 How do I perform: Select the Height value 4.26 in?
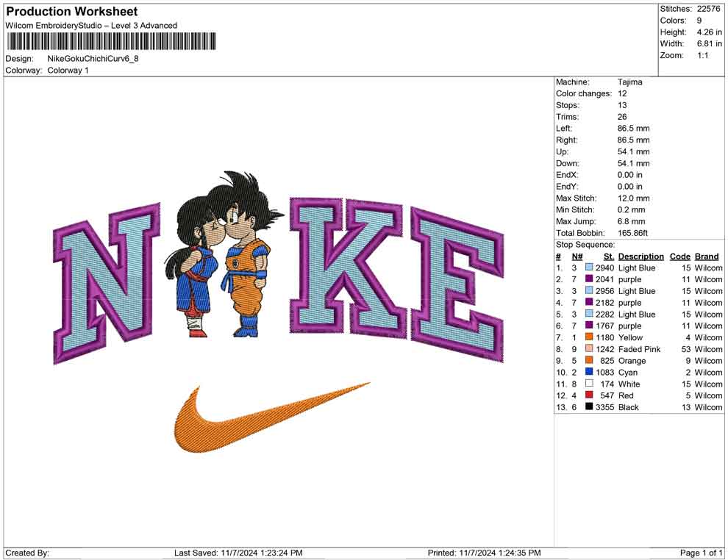(x=709, y=32)
